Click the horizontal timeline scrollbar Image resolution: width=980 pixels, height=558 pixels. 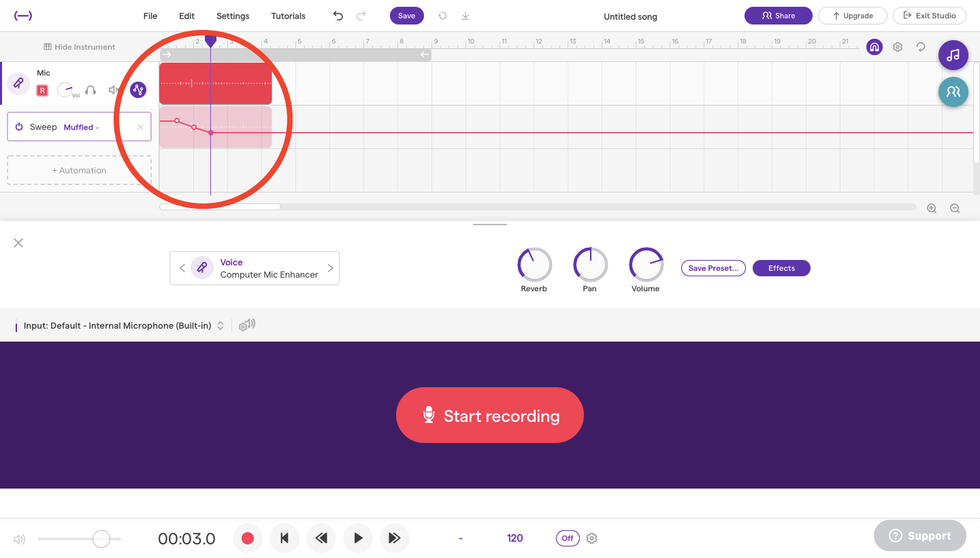pyautogui.click(x=220, y=207)
